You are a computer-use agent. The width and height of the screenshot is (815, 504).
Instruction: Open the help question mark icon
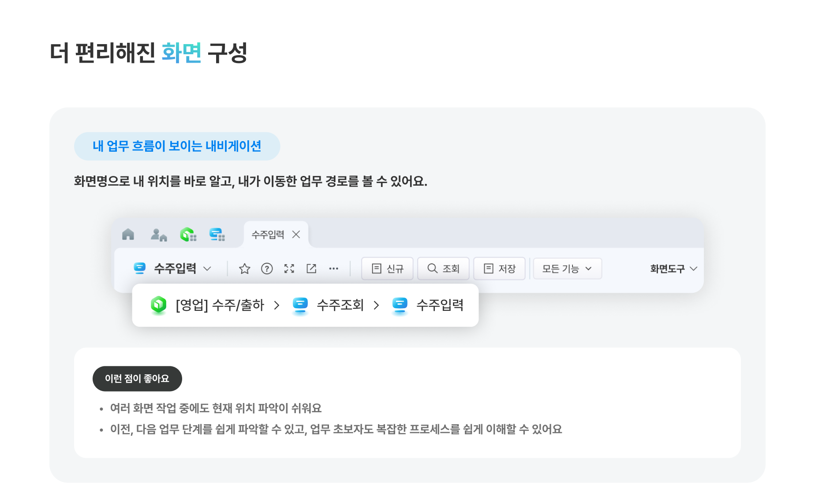pyautogui.click(x=267, y=269)
